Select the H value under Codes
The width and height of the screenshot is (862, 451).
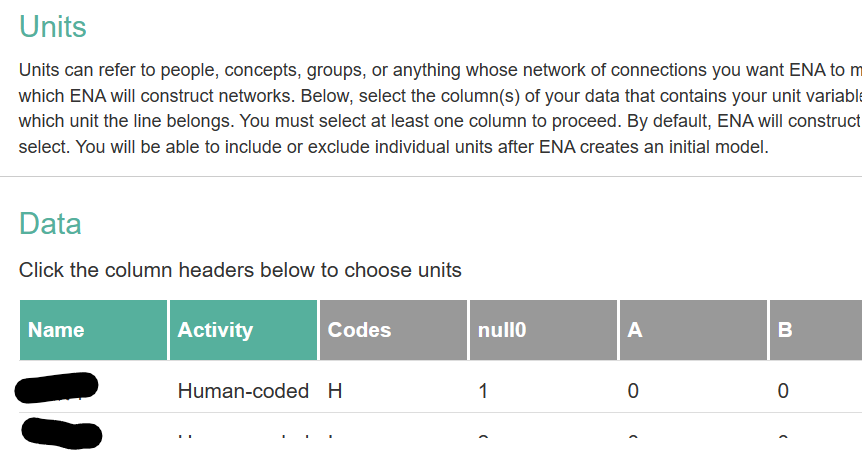pos(335,391)
